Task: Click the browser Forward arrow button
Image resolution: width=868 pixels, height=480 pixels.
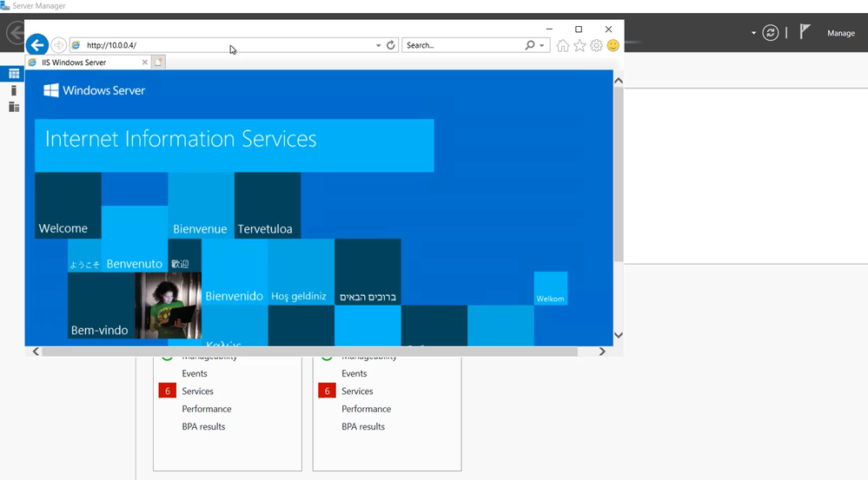Action: 58,45
